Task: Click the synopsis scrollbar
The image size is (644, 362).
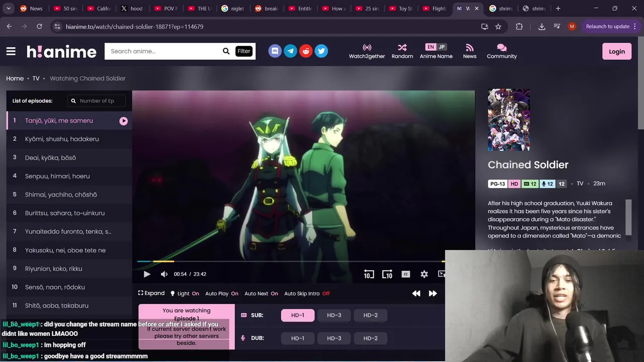Action: 628,217
